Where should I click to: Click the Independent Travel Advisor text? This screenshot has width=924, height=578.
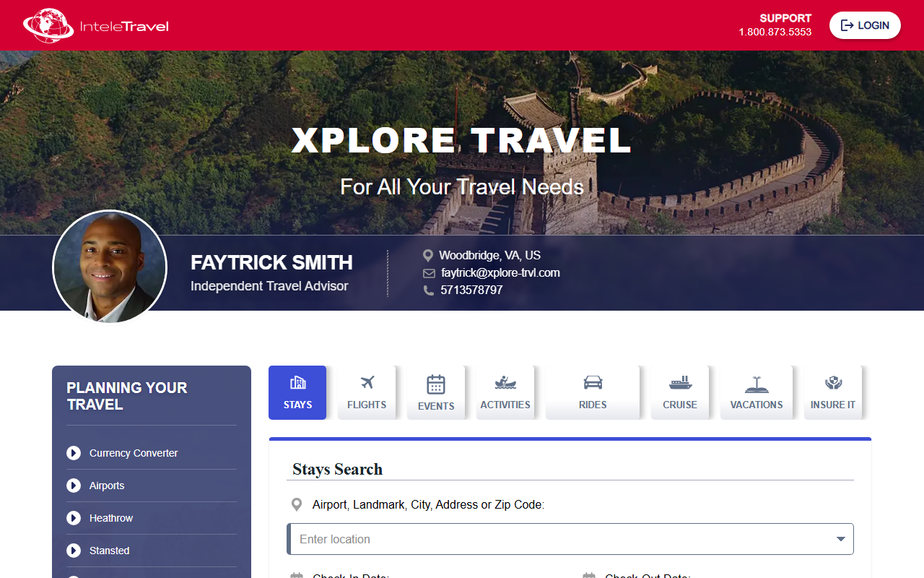[269, 286]
